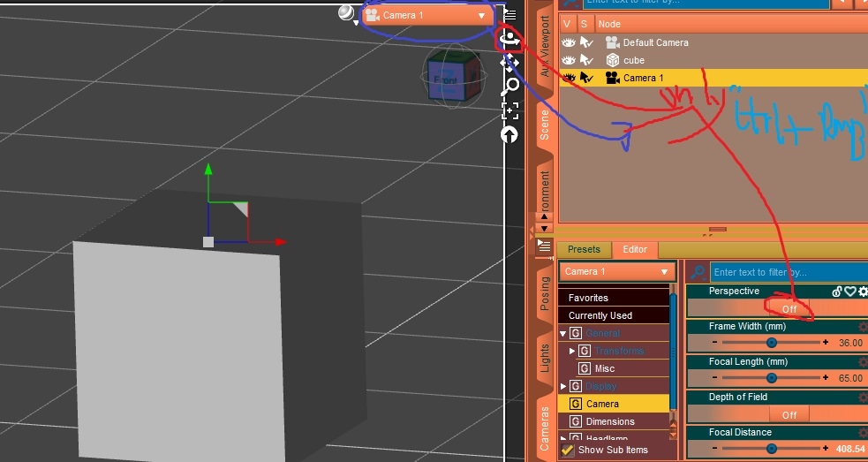Open the viewport options menu icon
The image size is (868, 462).
click(x=509, y=14)
